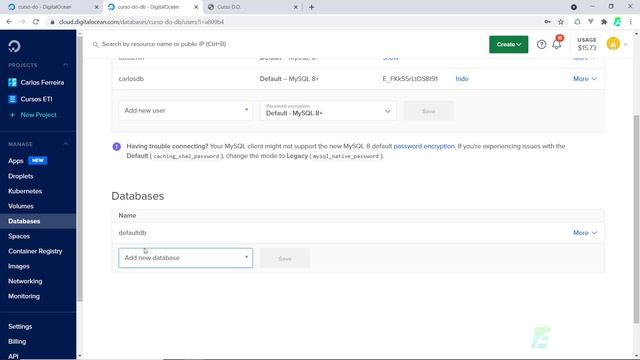Screen dimensions: 640x360
Task: Open Chrome three-dot menu
Action: [631, 22]
